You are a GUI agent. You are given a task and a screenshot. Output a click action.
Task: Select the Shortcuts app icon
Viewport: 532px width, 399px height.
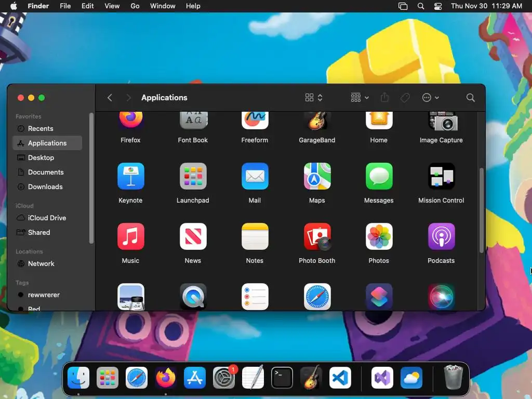click(379, 297)
